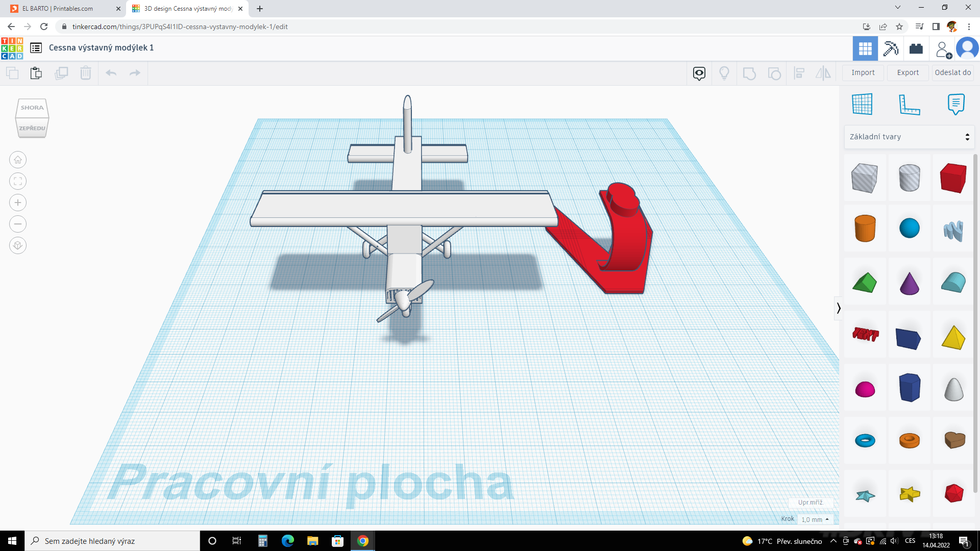Select the Workplane tool

click(x=862, y=104)
